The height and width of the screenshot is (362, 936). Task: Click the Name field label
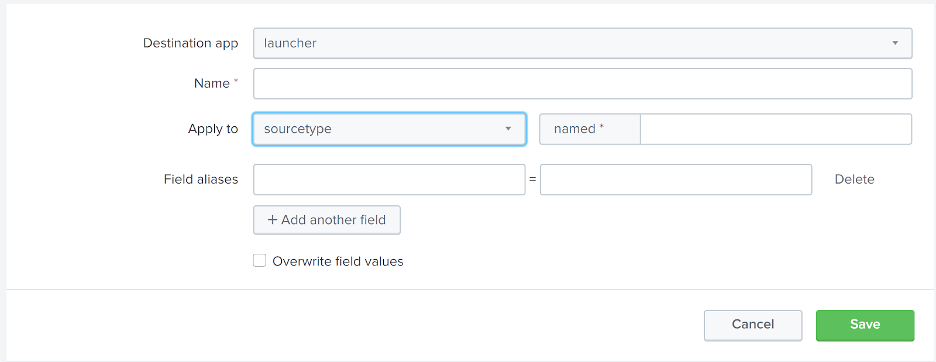click(x=212, y=84)
